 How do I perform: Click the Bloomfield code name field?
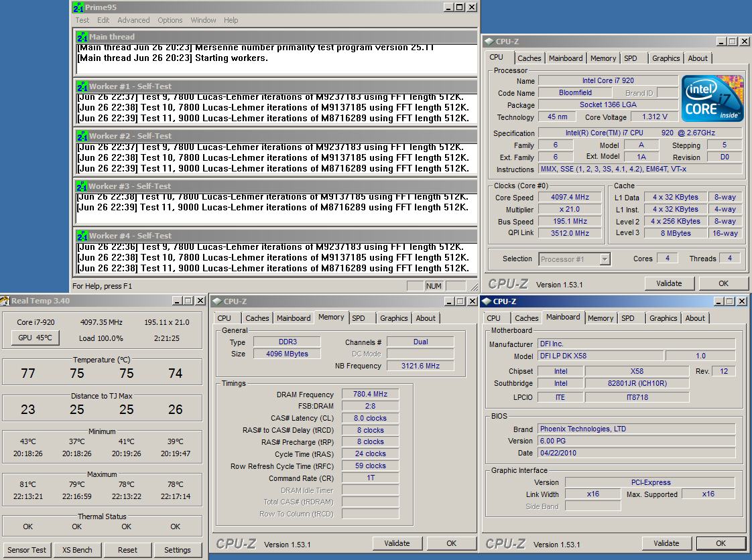point(576,92)
